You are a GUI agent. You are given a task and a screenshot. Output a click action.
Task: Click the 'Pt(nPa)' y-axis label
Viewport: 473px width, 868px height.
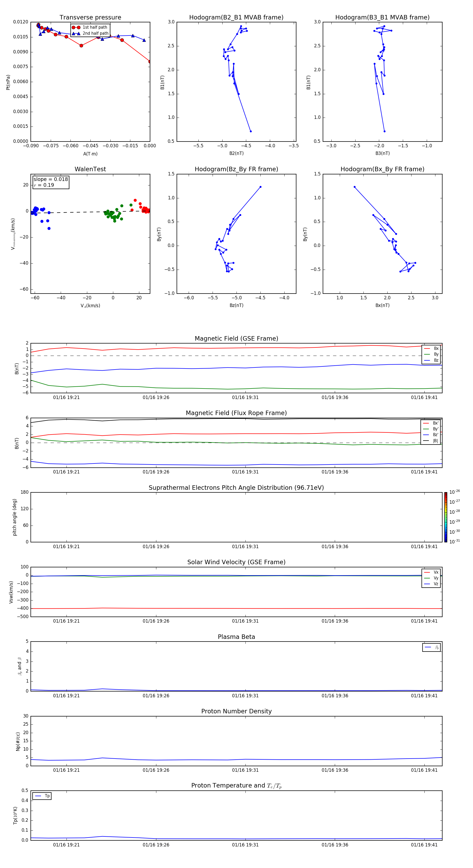pos(8,82)
